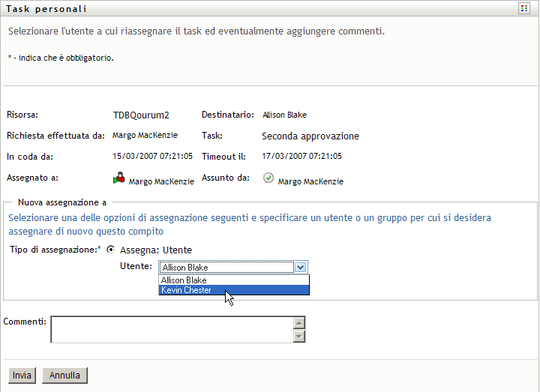Click the Allison Blake Destinatario value
The height and width of the screenshot is (392, 540).
pos(284,115)
